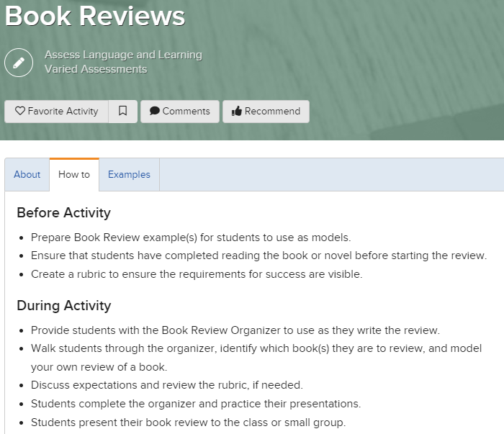Click 'Assess Language and Learning' text

click(x=123, y=55)
